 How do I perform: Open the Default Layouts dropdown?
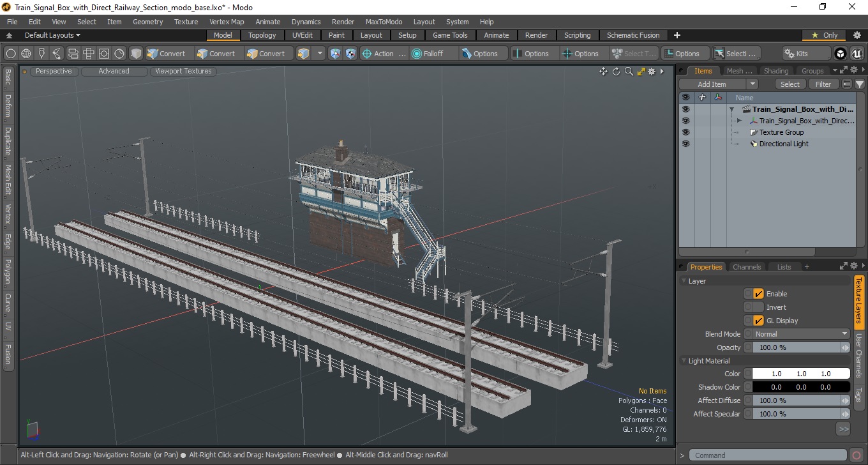pos(52,35)
